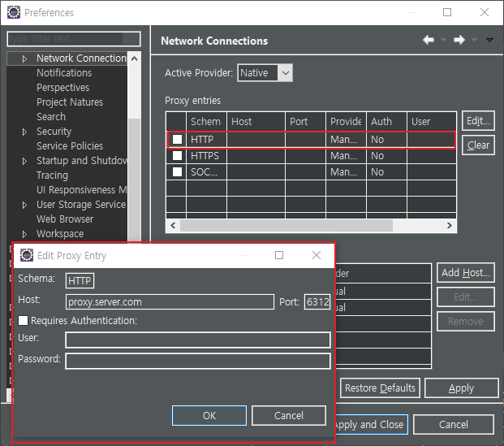Viewport: 504px width, 446px height.
Task: Click the Auth column header
Action: 386,121
